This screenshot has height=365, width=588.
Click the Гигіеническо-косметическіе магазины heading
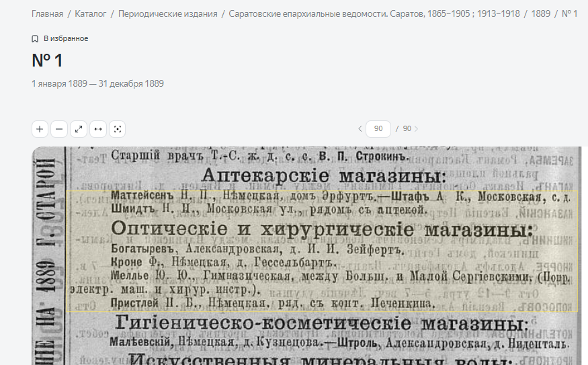[x=321, y=323]
